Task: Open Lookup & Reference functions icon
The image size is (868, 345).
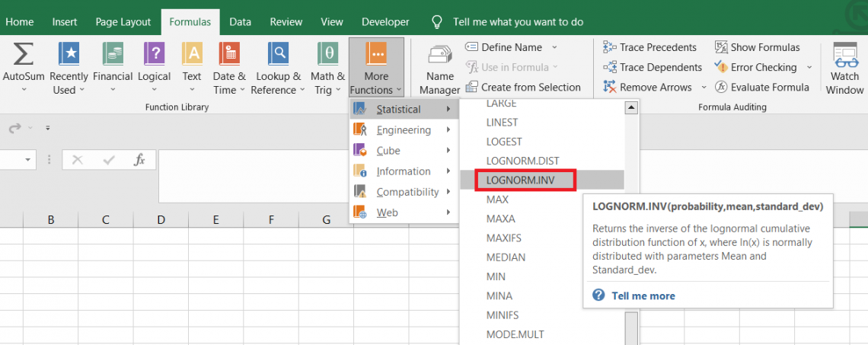Action: coord(278,55)
